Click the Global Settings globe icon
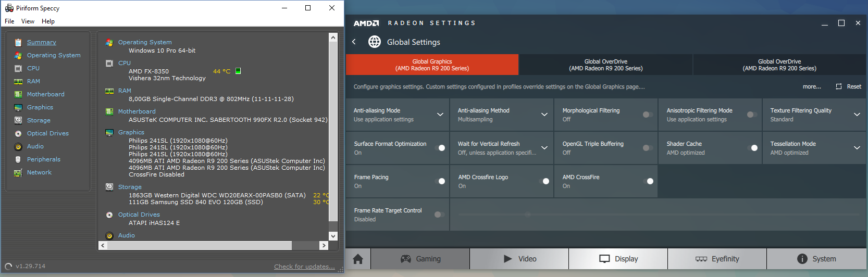 click(x=375, y=42)
